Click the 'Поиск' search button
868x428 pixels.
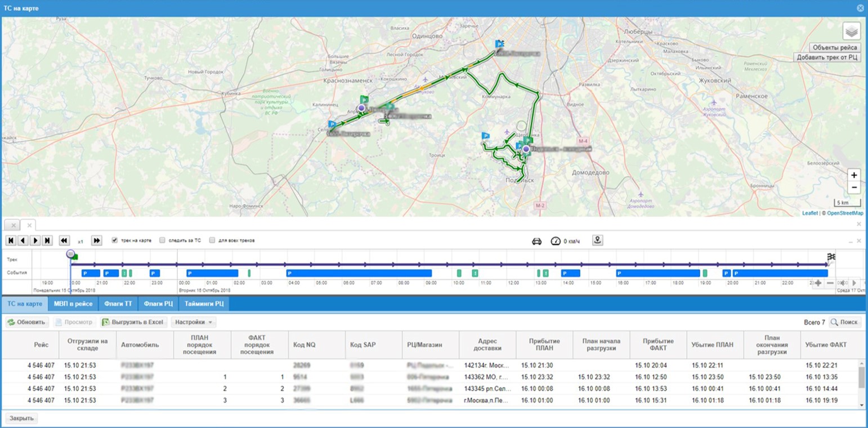(844, 322)
